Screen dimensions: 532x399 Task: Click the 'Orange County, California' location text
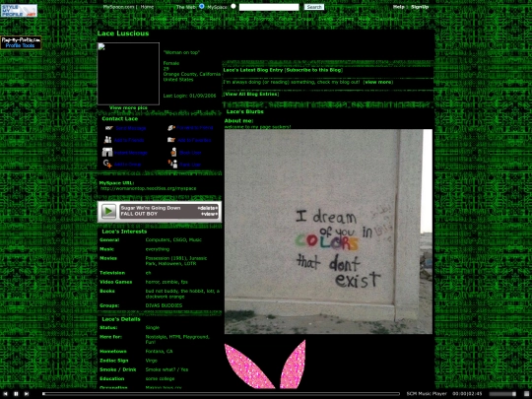click(x=192, y=74)
